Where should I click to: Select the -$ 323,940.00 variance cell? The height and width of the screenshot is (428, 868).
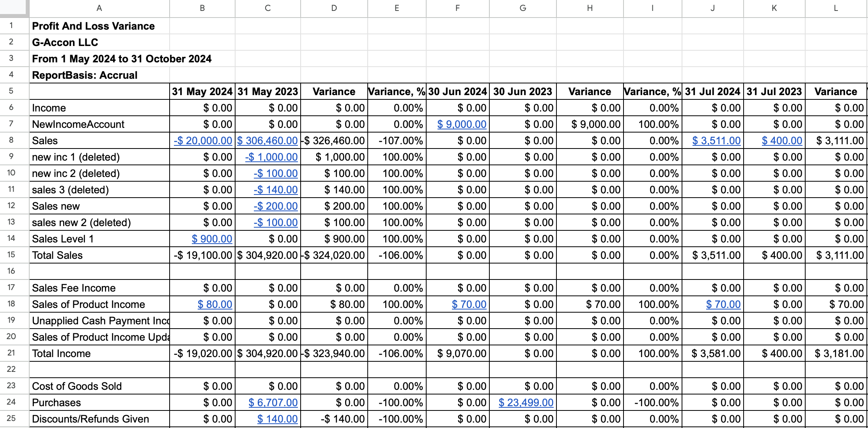(334, 353)
